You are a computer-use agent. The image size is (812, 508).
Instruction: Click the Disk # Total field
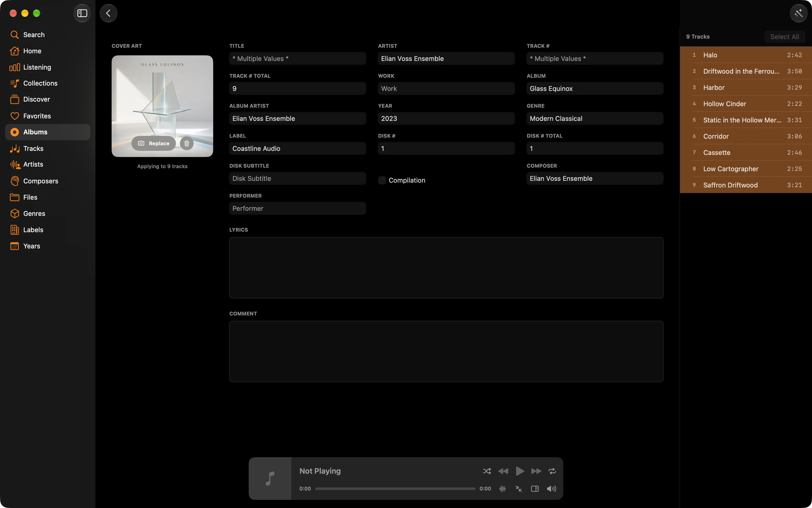click(x=595, y=148)
